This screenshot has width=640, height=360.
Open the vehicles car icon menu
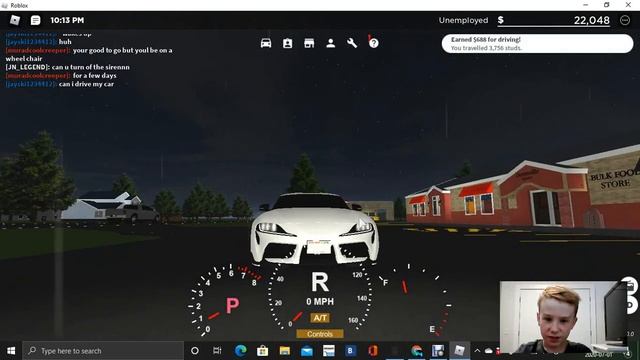tap(266, 43)
